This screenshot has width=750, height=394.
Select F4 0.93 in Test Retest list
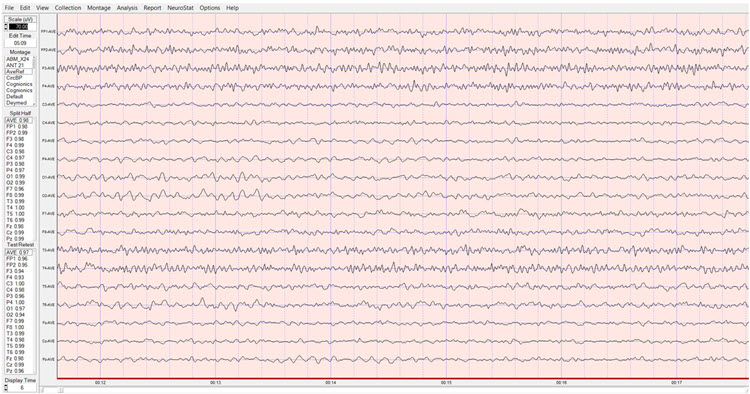(x=19, y=277)
